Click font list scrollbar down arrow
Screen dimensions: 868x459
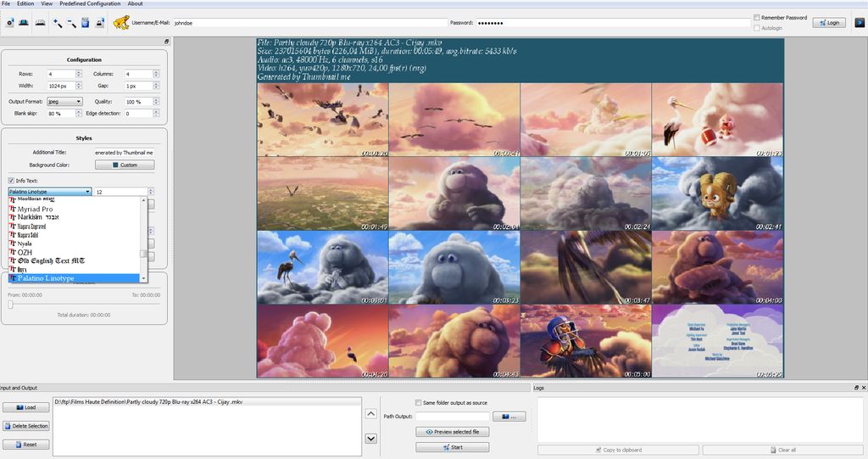click(144, 278)
